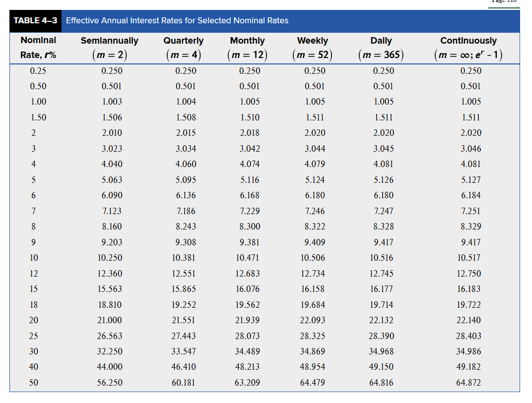Click the daily value 16.177

tap(381, 289)
